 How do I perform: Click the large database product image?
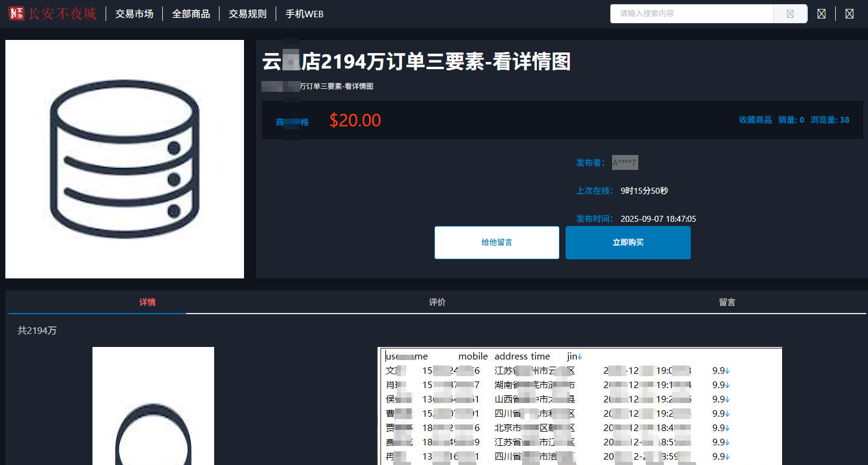click(x=125, y=159)
